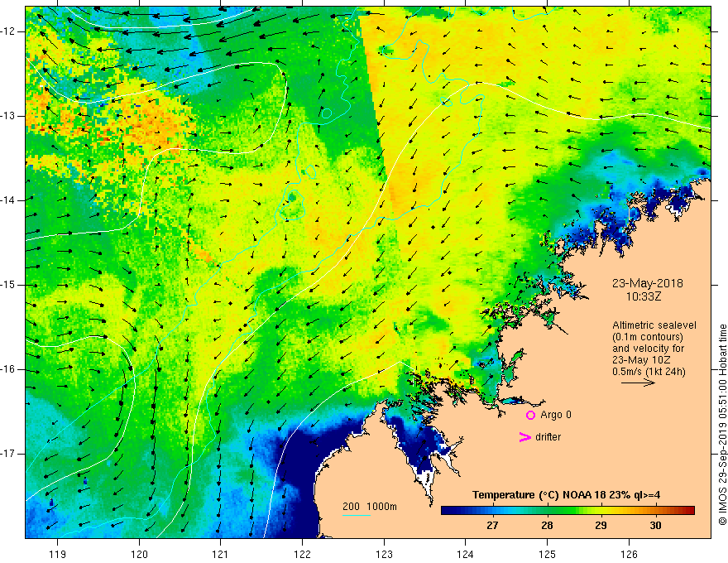728x563 pixels.
Task: Click the longitude axis label '126'
Action: click(629, 554)
